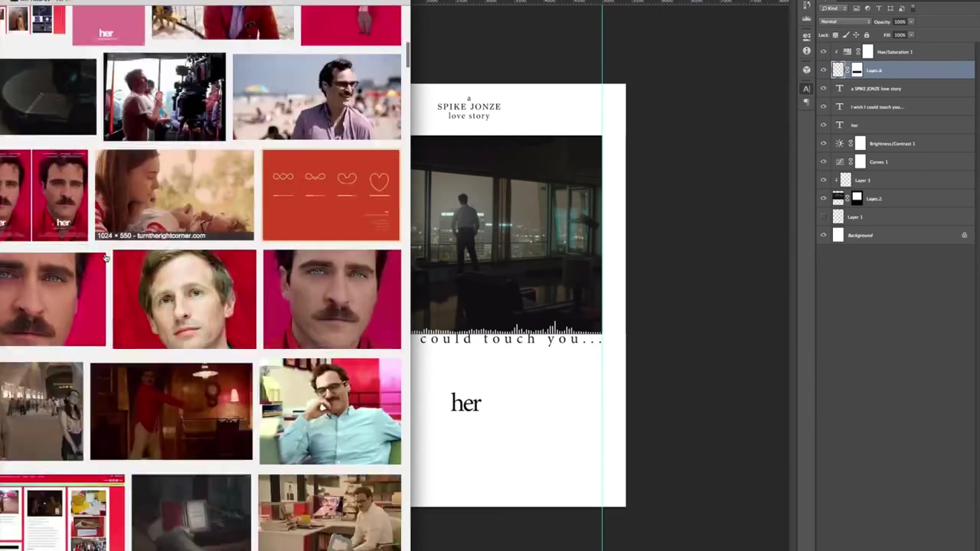Click the lock all padlock icon
Screen dimensions: 980x551
pyautogui.click(x=867, y=35)
